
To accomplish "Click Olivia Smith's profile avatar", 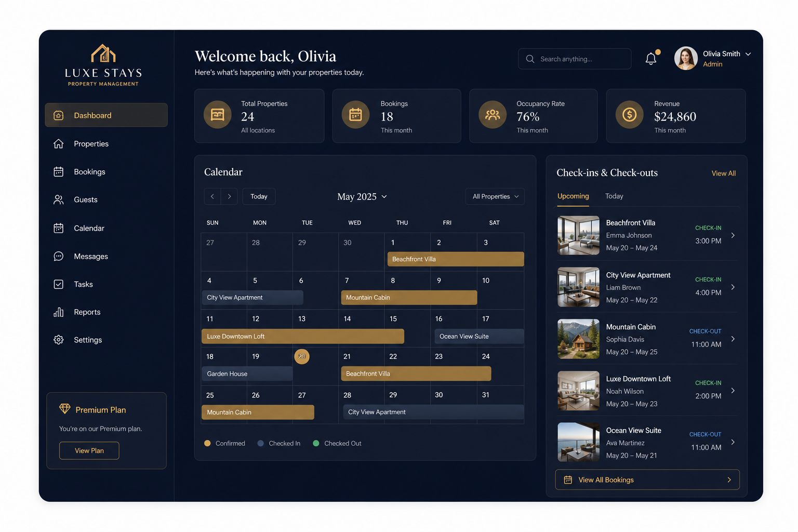I will 686,58.
